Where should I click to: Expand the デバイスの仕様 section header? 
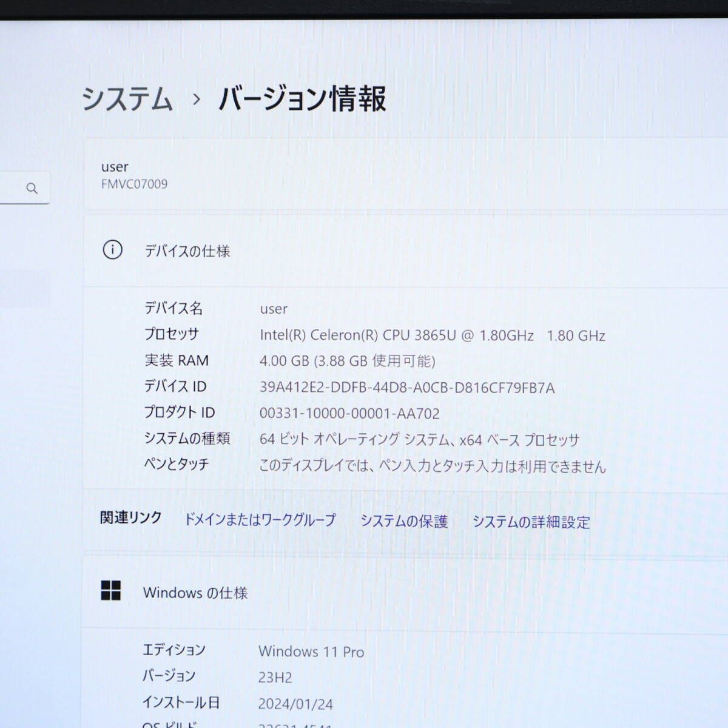[x=405, y=251]
